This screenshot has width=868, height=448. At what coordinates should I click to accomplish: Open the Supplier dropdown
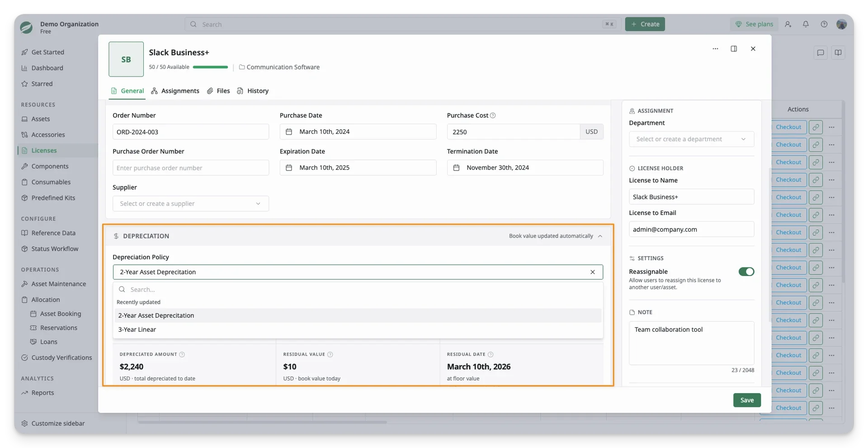pos(190,204)
